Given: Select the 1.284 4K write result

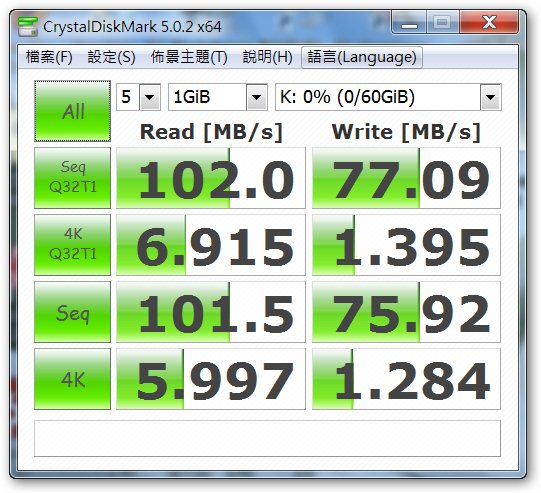Looking at the screenshot, I should click(x=406, y=379).
